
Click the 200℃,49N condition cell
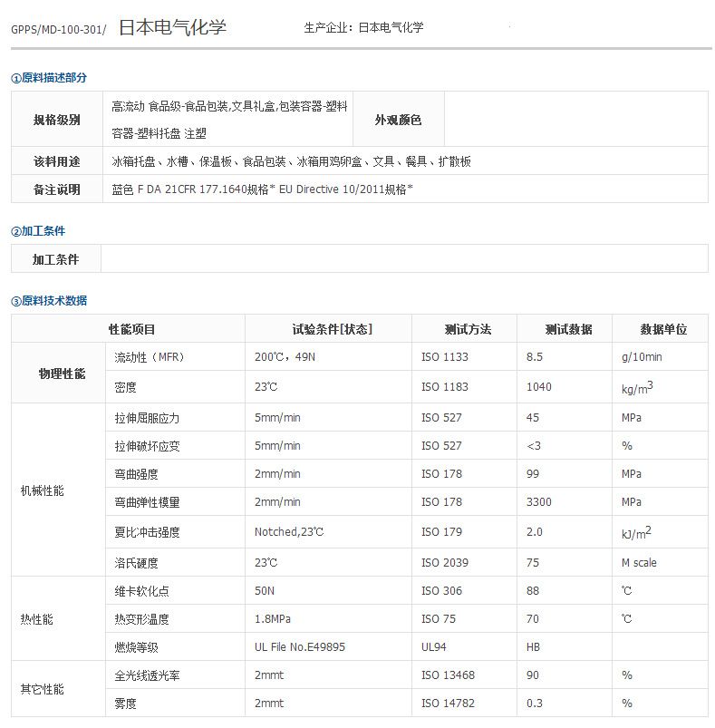[x=328, y=357]
